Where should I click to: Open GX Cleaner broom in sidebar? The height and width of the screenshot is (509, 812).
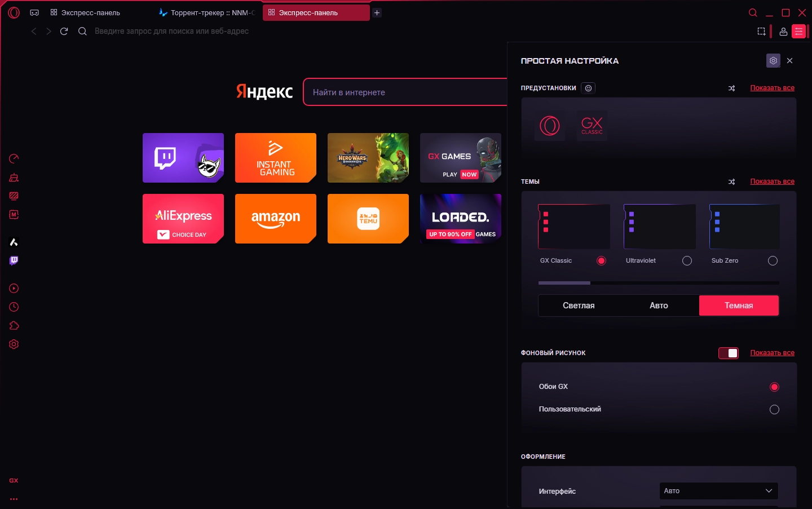14,178
